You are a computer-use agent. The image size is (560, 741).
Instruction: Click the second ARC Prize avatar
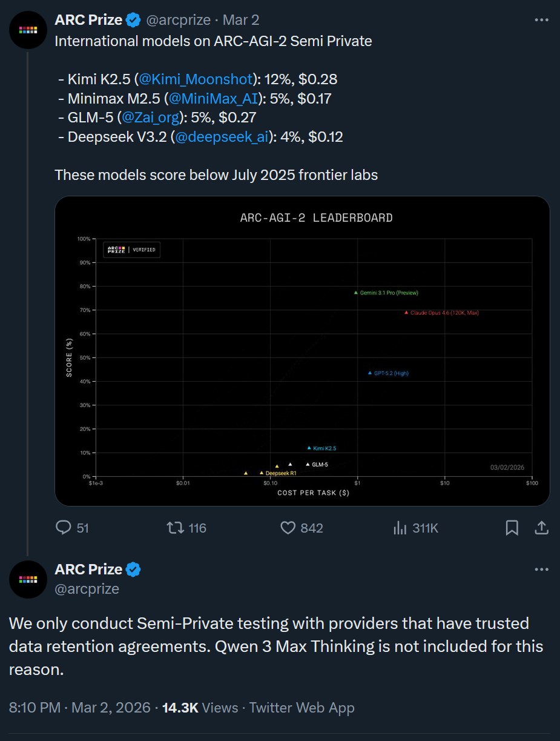tap(28, 579)
